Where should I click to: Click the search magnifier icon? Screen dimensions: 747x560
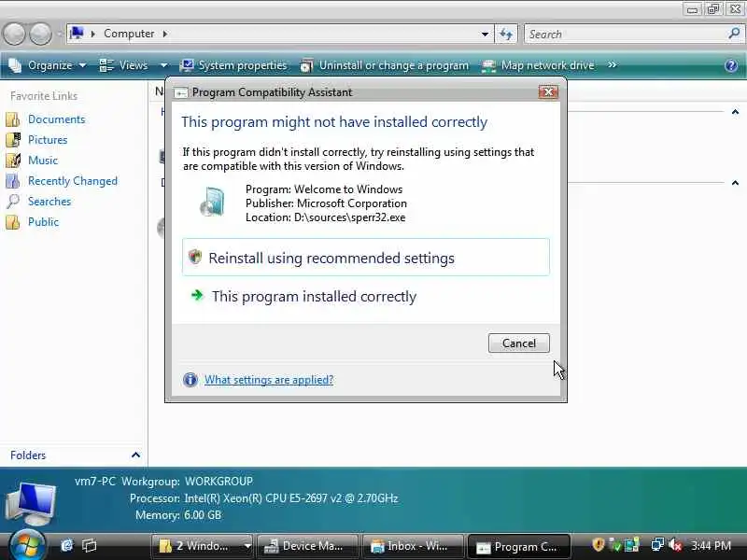[x=734, y=34]
